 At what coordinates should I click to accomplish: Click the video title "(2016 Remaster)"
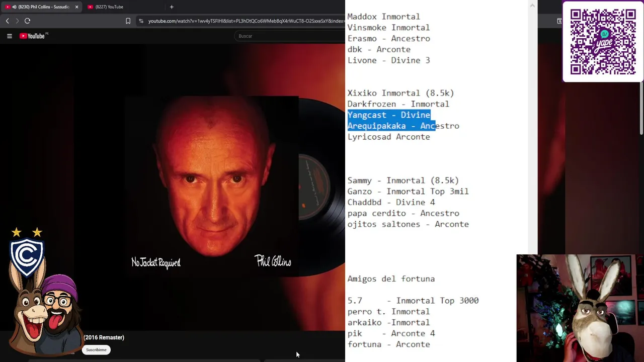coord(104,337)
